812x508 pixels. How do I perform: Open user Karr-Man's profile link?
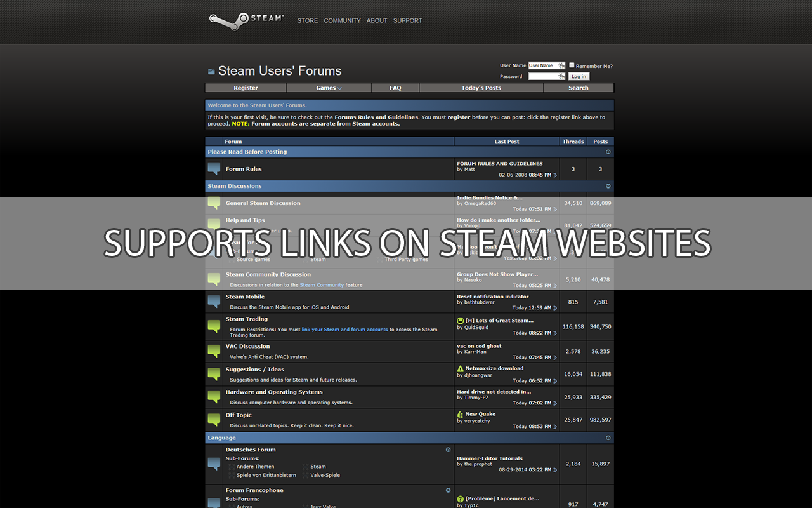[474, 352]
